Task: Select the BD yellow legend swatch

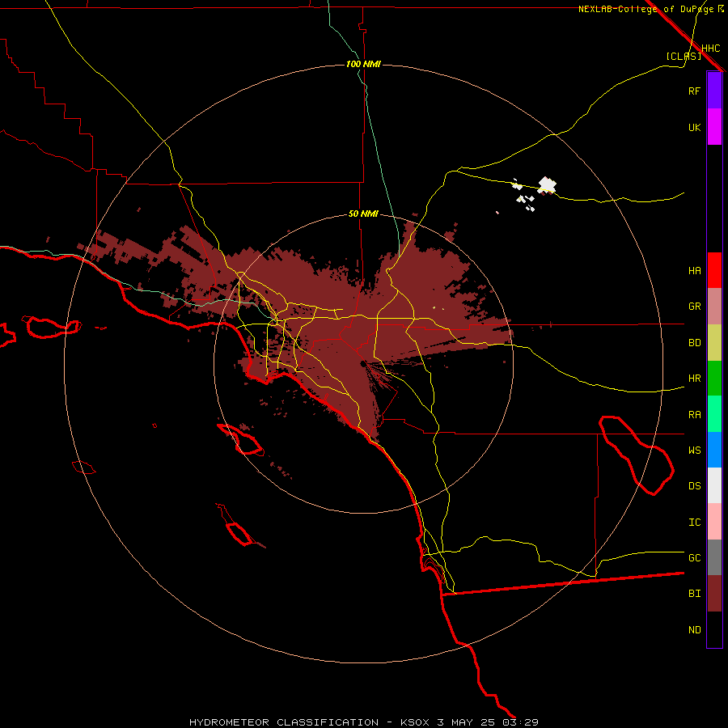Action: click(714, 343)
